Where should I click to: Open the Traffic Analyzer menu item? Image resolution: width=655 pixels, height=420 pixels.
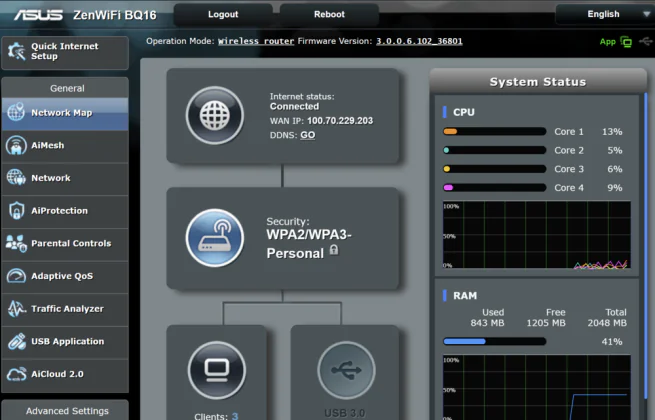[65, 309]
